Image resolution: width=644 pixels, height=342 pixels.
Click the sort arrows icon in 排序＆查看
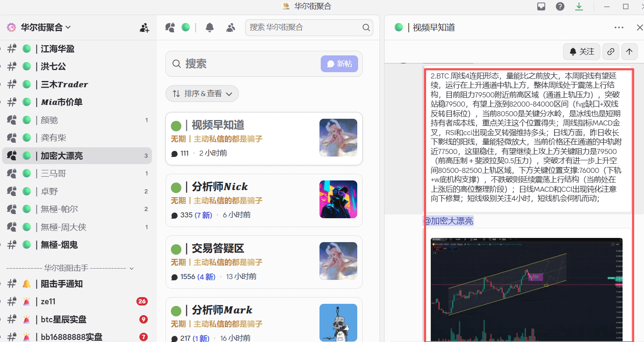[x=176, y=94]
